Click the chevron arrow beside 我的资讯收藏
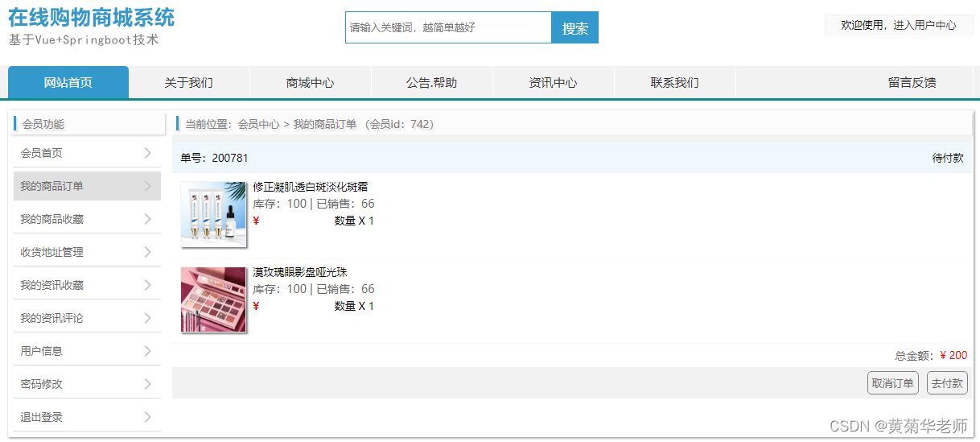 (x=147, y=285)
